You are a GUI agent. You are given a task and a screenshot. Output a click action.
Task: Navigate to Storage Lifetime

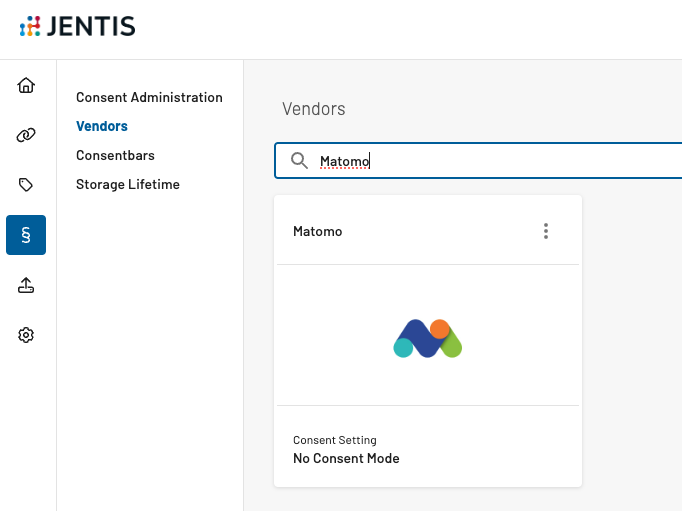click(x=128, y=184)
